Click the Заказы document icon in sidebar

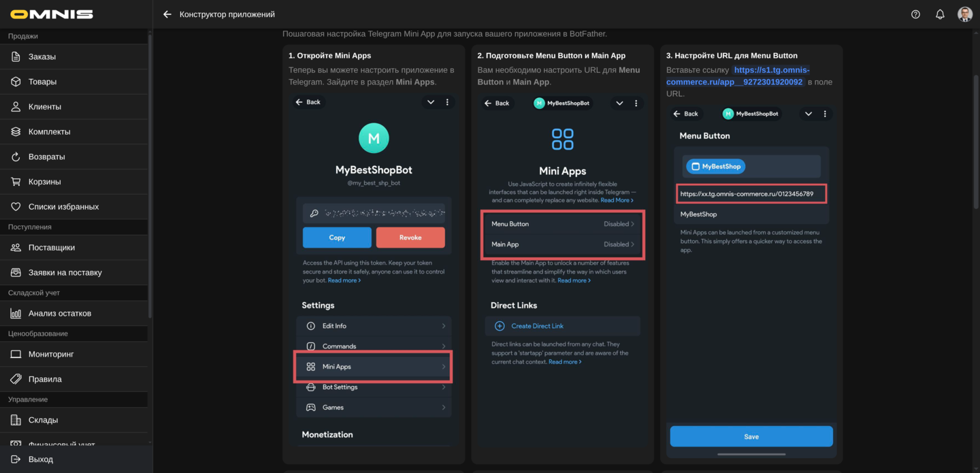click(16, 56)
